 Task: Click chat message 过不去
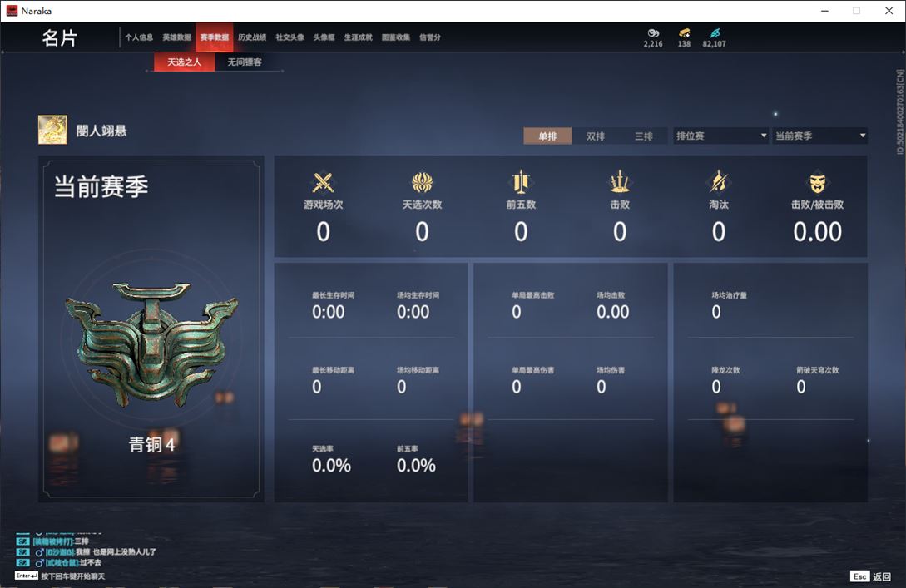click(91, 562)
